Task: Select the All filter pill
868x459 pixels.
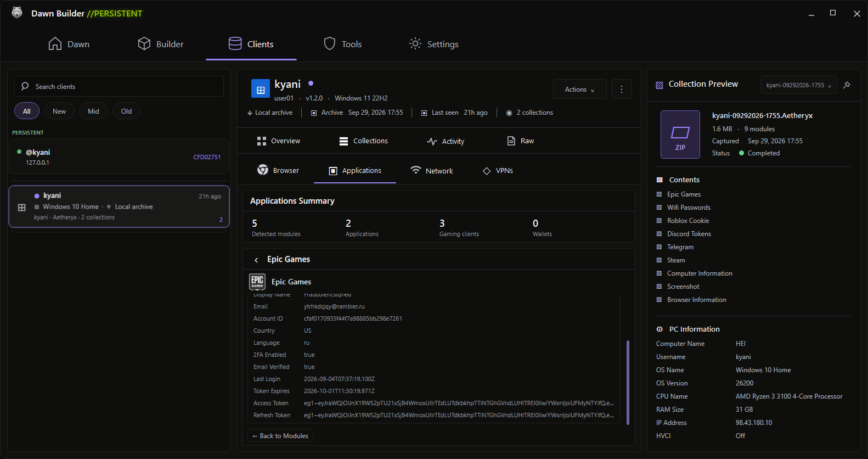Action: click(27, 111)
